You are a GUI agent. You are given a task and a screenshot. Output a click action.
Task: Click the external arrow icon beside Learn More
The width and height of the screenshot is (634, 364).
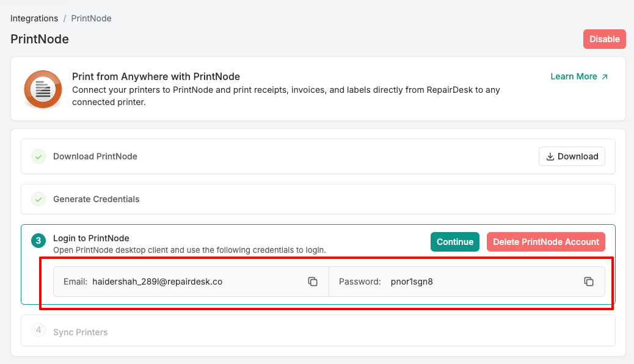tap(605, 77)
